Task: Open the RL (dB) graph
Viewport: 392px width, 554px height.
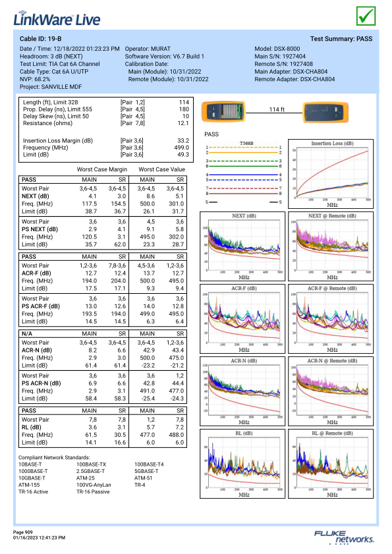Action: (x=242, y=464)
